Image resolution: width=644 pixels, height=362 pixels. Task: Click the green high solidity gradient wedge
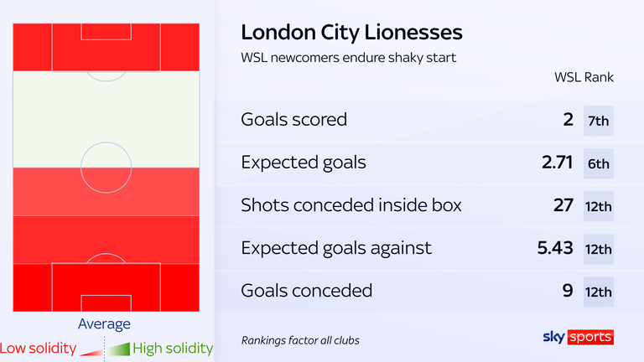coord(118,349)
